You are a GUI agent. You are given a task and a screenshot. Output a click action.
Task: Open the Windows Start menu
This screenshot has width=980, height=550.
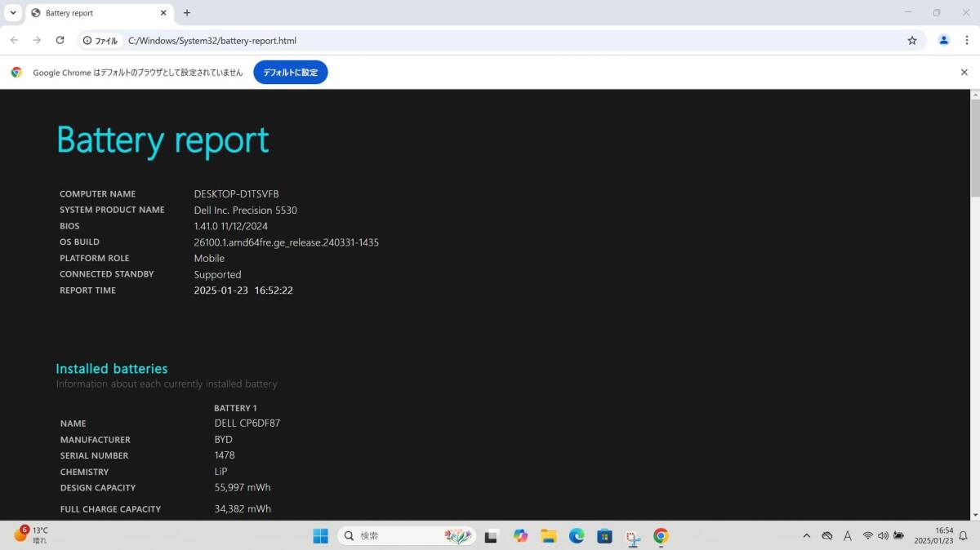tap(320, 535)
